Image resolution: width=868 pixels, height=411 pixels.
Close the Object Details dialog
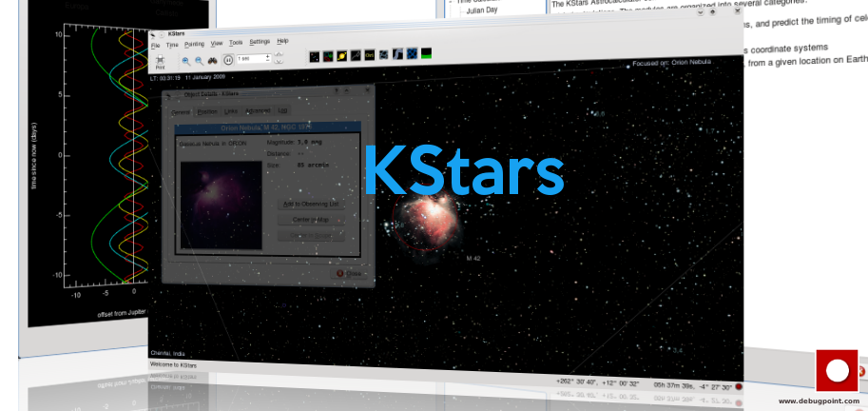pos(349,274)
